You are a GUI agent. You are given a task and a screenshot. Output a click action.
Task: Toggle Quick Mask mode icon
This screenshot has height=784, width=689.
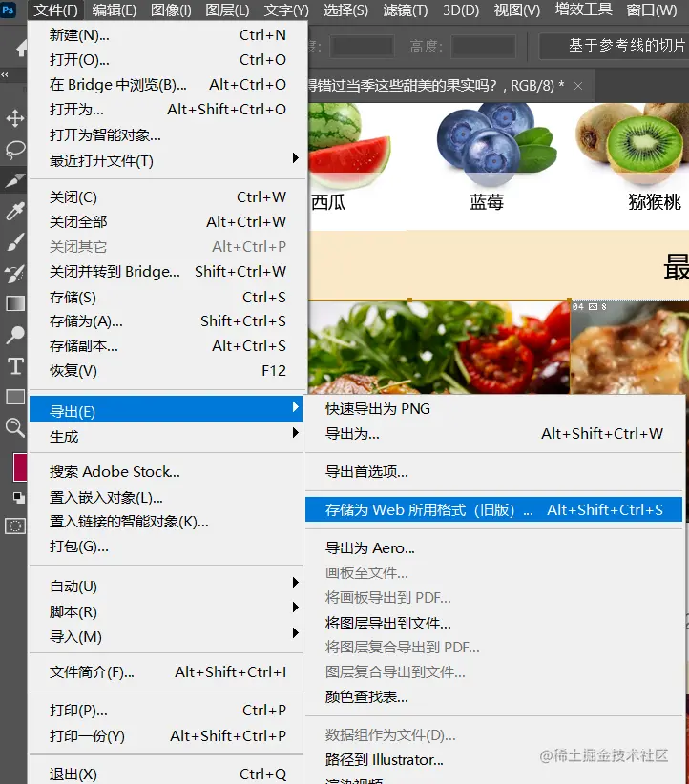(15, 526)
